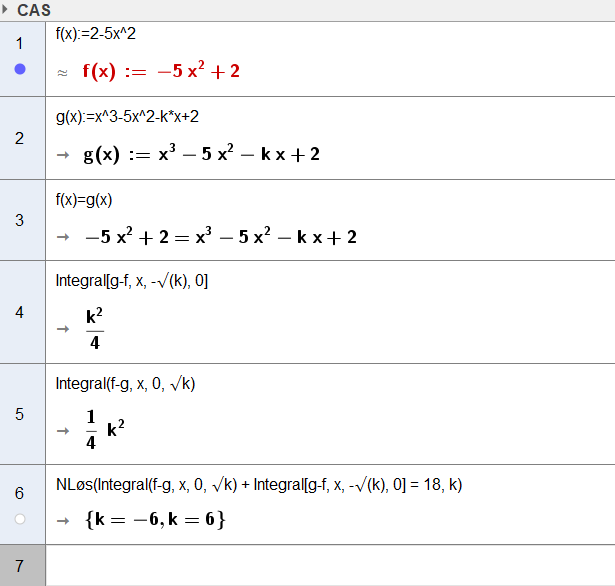Click input f(x)=g(x) in row 3
The height and width of the screenshot is (586, 615).
84,200
